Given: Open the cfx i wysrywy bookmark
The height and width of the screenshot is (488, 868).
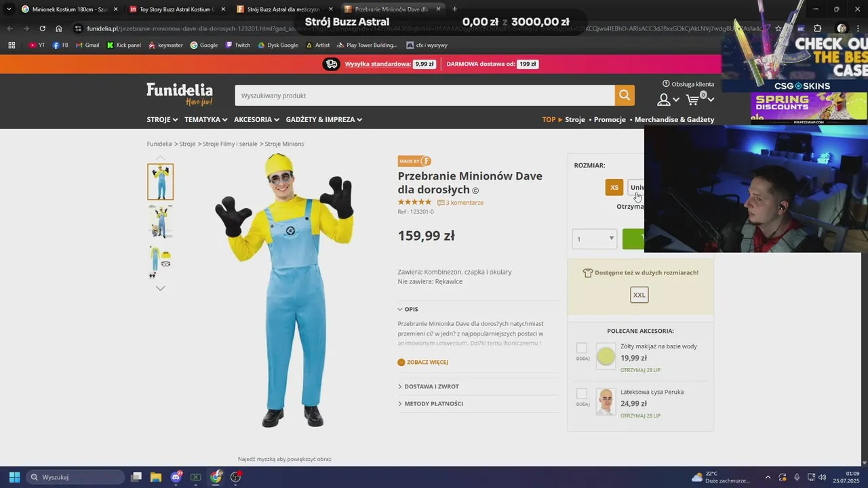Looking at the screenshot, I should click(427, 45).
